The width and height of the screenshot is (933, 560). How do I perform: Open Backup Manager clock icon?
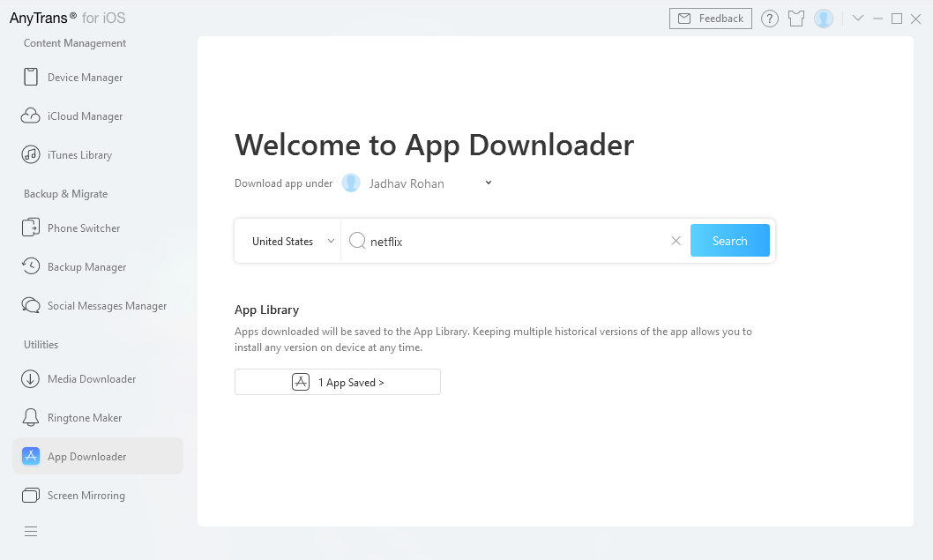point(31,267)
